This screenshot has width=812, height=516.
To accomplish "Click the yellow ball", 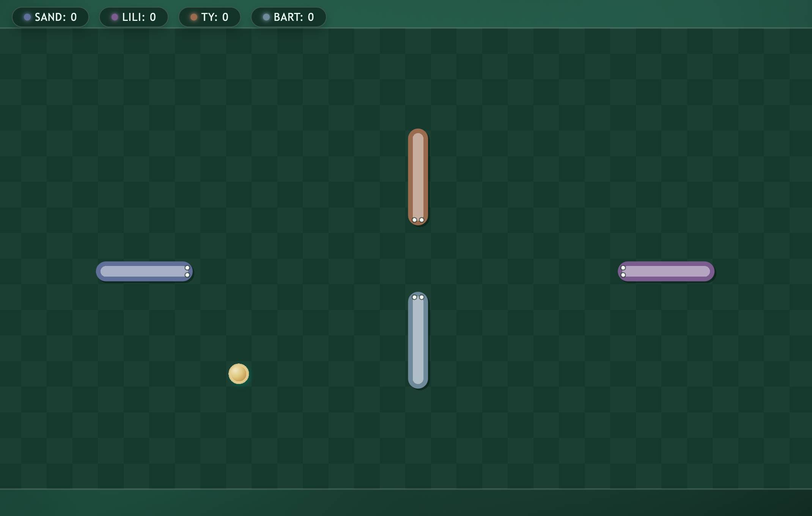I will tap(239, 374).
